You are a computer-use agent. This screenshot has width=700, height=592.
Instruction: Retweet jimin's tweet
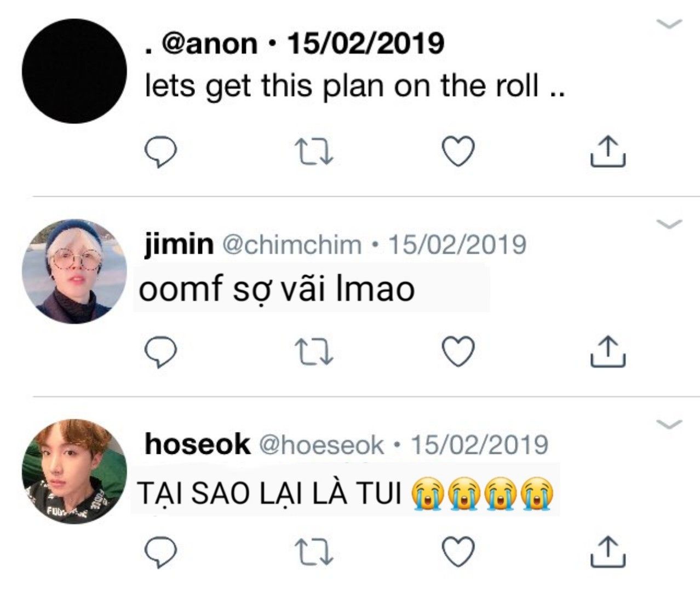point(314,352)
